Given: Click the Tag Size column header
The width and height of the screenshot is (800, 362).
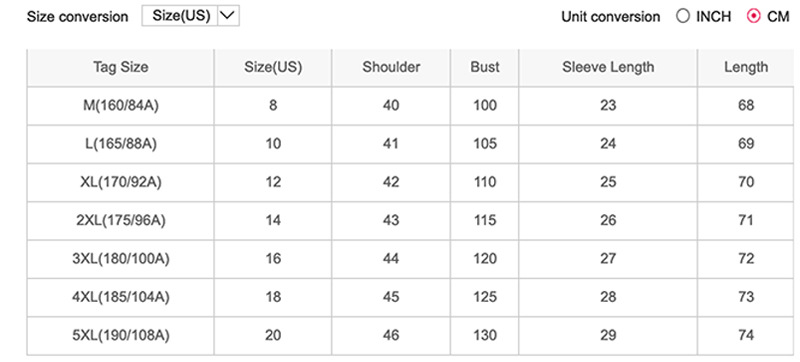Looking at the screenshot, I should point(120,67).
